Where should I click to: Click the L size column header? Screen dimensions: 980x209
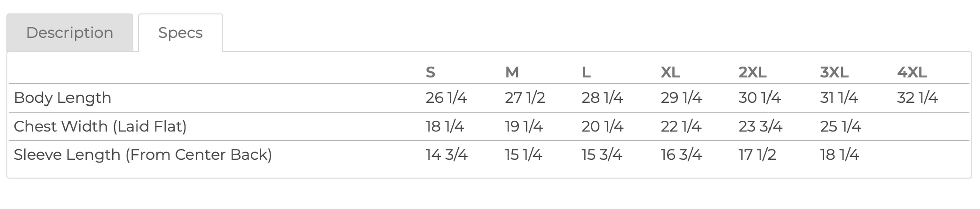[586, 72]
